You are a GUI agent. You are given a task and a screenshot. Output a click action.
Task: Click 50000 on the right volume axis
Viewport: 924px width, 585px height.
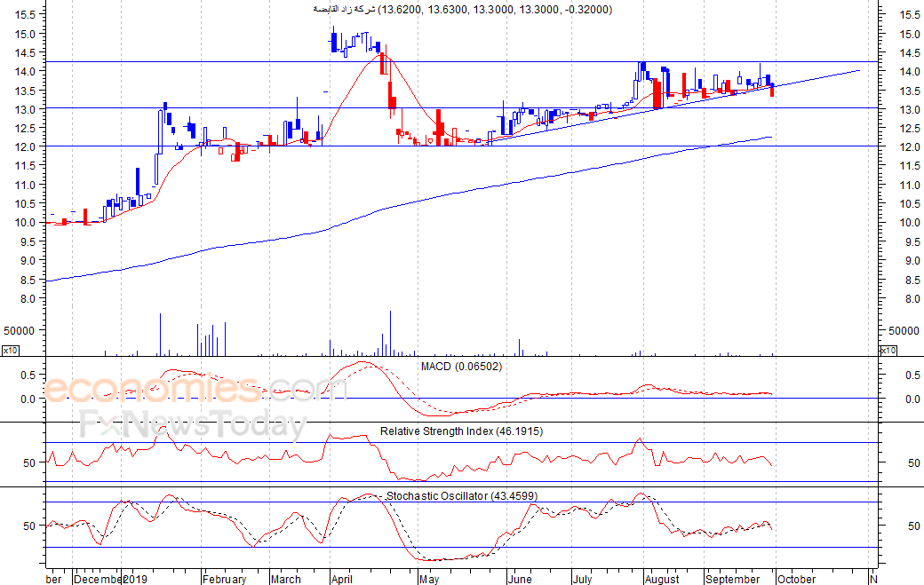click(x=904, y=331)
